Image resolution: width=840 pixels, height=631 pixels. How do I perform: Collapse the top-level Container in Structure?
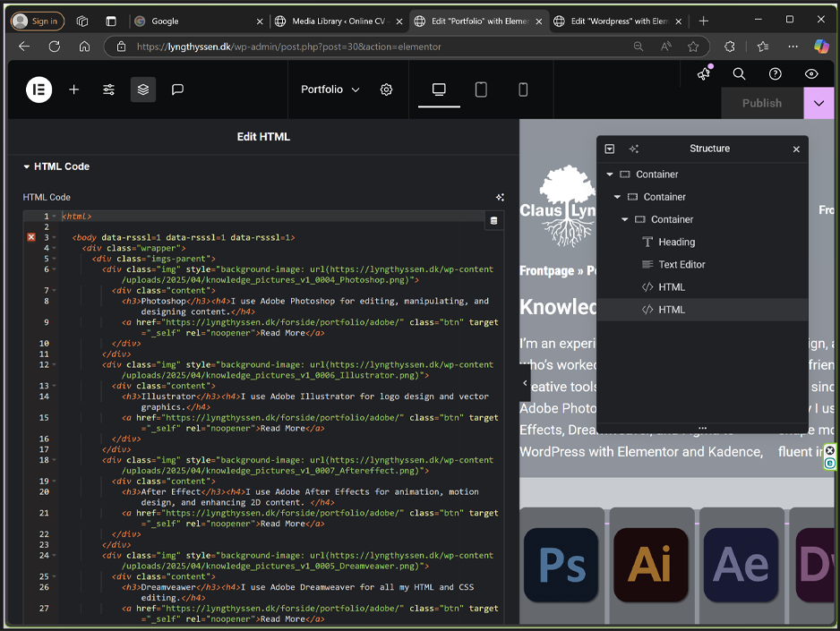point(610,175)
